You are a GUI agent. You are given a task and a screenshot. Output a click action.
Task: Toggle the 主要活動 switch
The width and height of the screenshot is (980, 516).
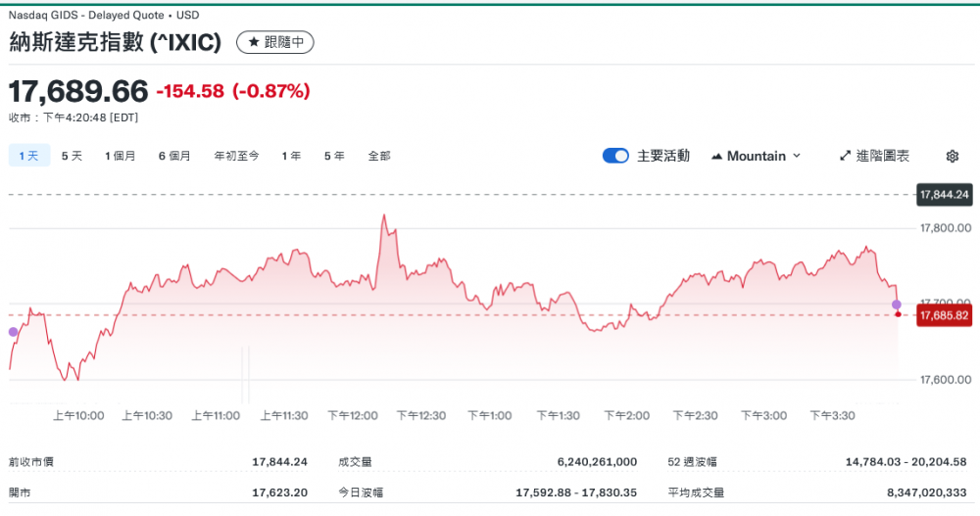(615, 156)
